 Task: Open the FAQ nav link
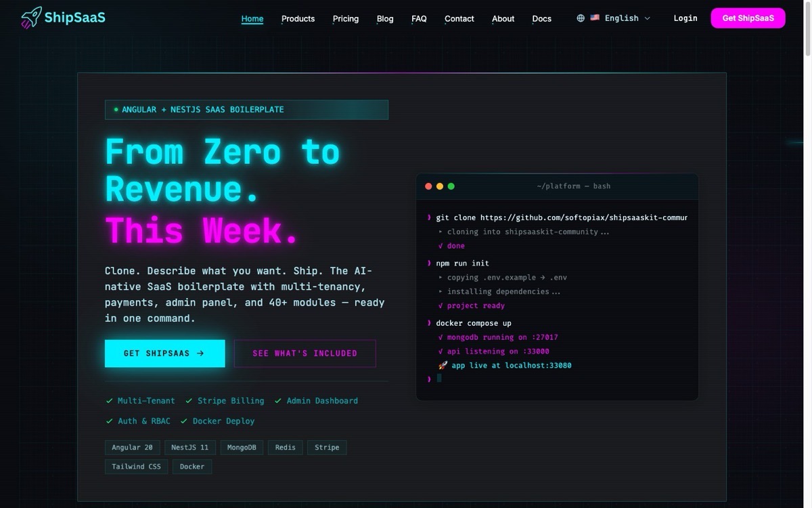tap(419, 18)
